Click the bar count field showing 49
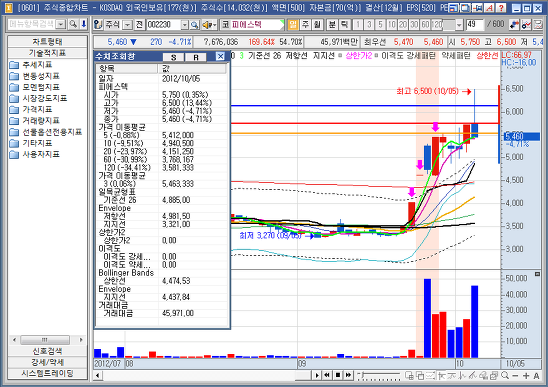 (x=475, y=24)
